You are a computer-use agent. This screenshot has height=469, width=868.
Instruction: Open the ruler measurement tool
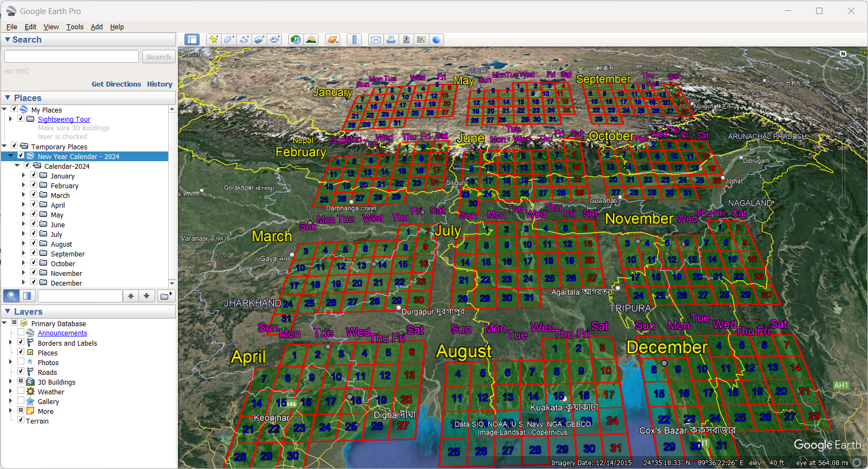pyautogui.click(x=354, y=39)
